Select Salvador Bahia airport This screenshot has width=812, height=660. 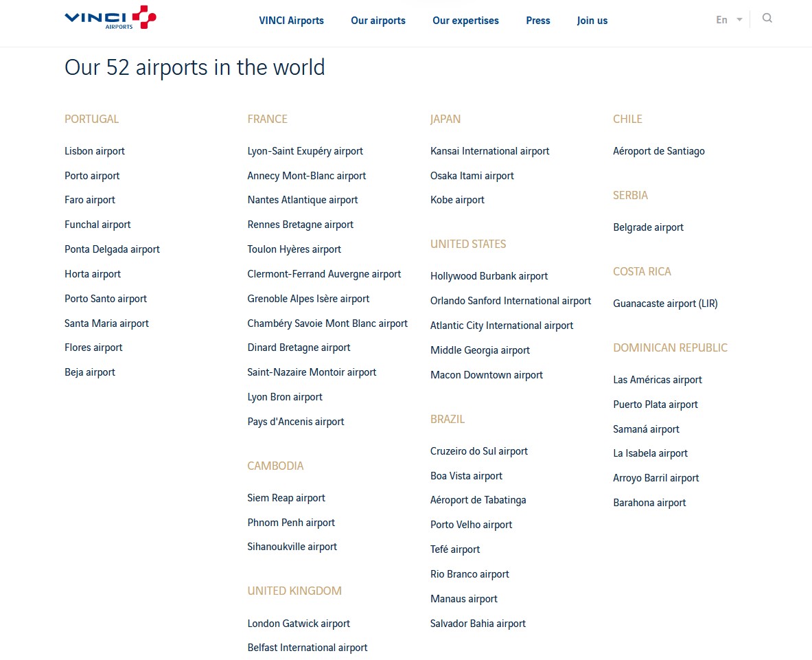coord(478,624)
